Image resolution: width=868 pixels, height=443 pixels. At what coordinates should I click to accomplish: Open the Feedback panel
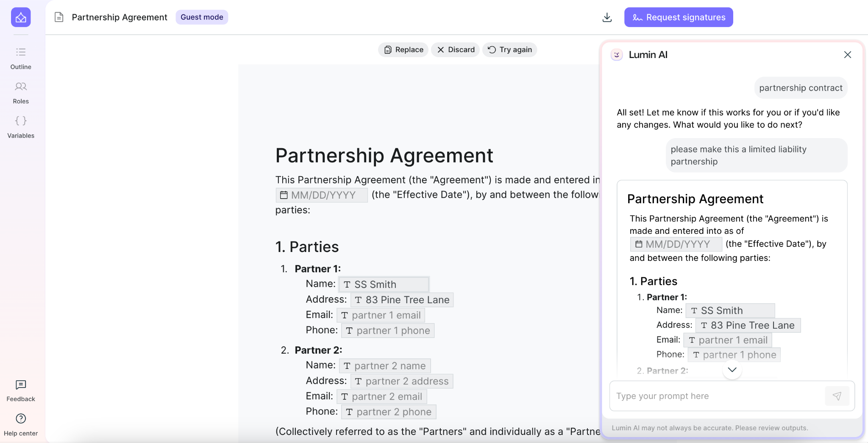20,390
